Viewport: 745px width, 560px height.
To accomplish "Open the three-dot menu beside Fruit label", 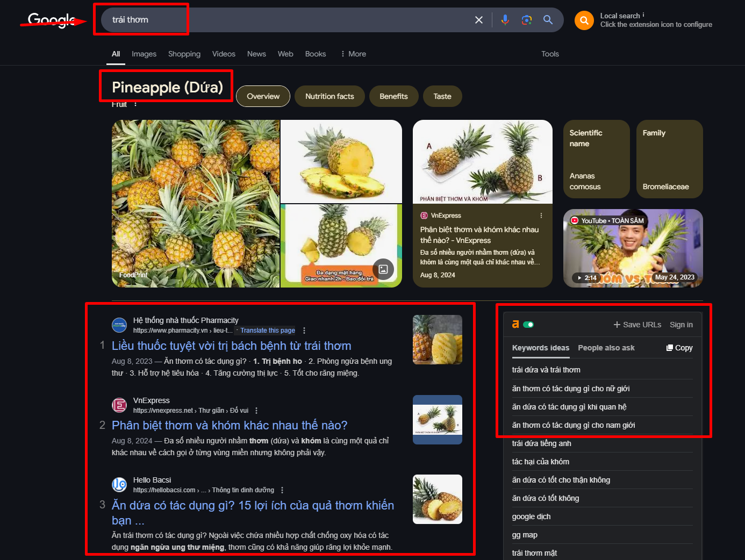I will [x=135, y=104].
